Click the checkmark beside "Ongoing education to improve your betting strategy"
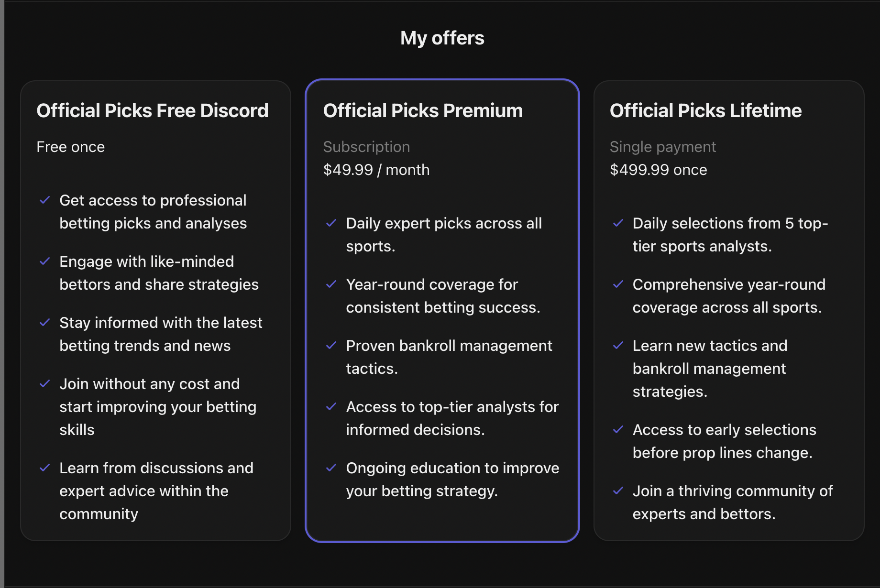Image resolution: width=880 pixels, height=588 pixels. pyautogui.click(x=332, y=468)
